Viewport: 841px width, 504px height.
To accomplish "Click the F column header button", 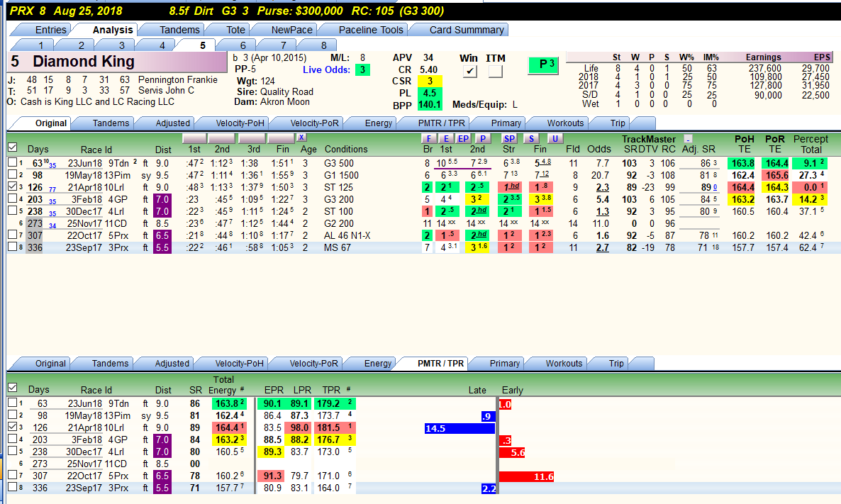I will [428, 138].
